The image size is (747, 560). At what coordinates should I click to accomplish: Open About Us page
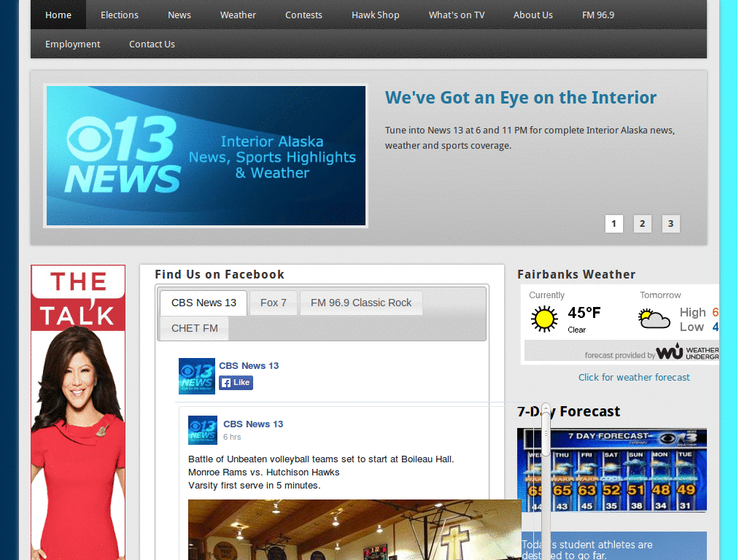click(533, 15)
